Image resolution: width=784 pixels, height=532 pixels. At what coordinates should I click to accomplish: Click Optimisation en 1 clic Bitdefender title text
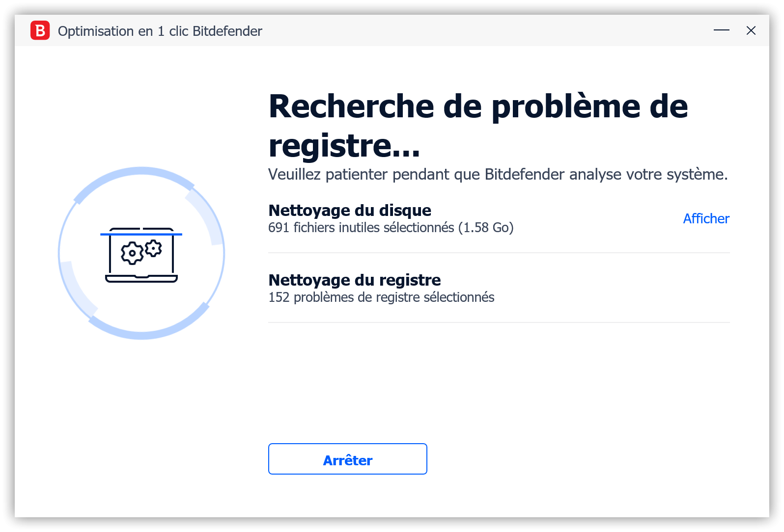(x=160, y=30)
